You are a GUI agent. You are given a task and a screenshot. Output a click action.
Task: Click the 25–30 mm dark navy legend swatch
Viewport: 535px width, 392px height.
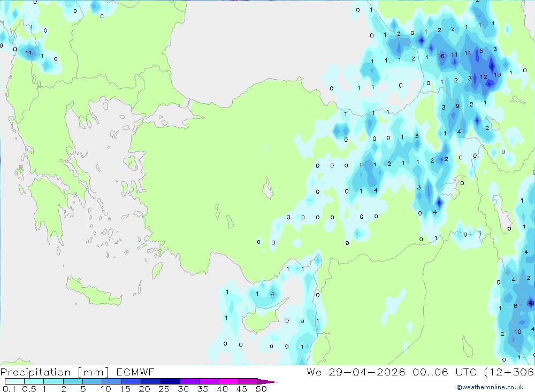[170, 381]
